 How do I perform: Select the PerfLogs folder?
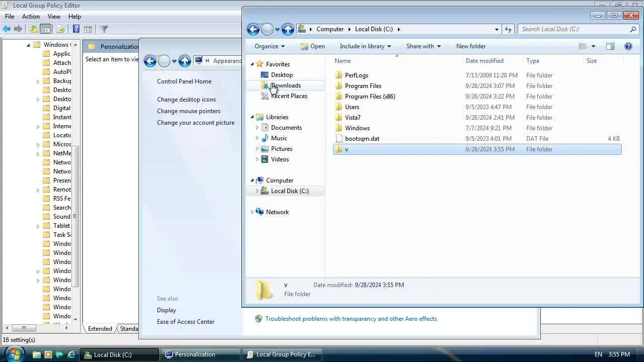click(x=477, y=75)
